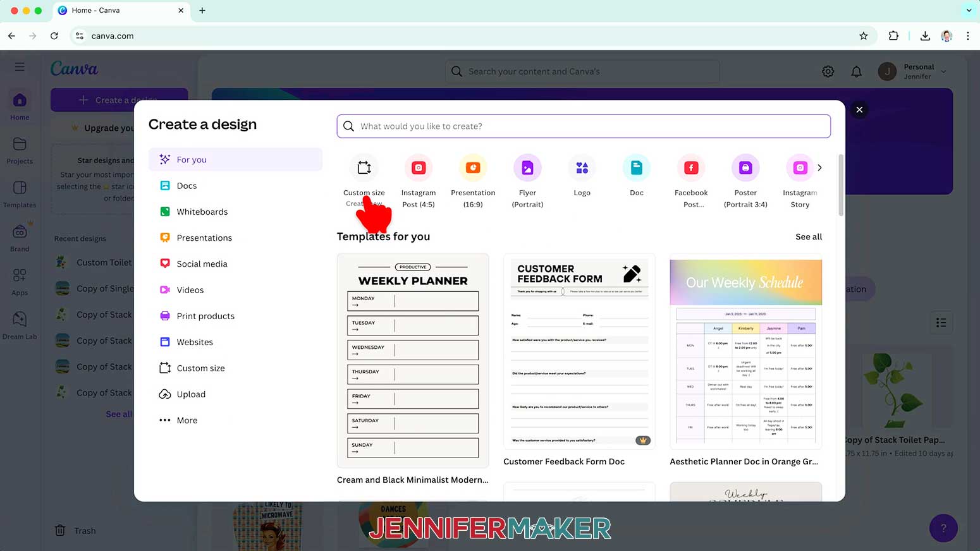Open Brand in the sidebar
980x551 pixels.
click(x=20, y=238)
